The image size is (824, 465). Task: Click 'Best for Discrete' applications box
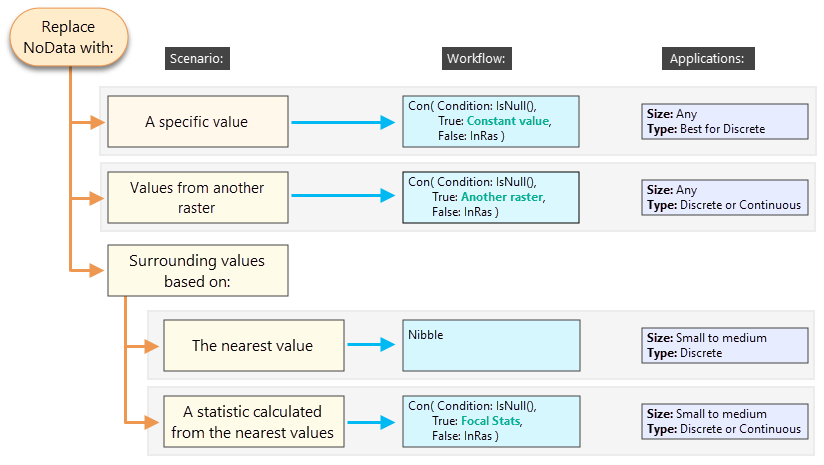point(724,122)
